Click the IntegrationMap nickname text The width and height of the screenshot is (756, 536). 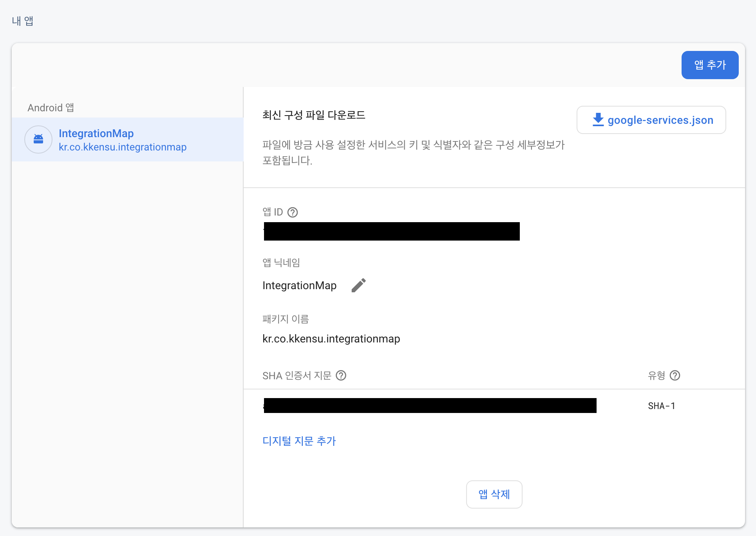299,285
